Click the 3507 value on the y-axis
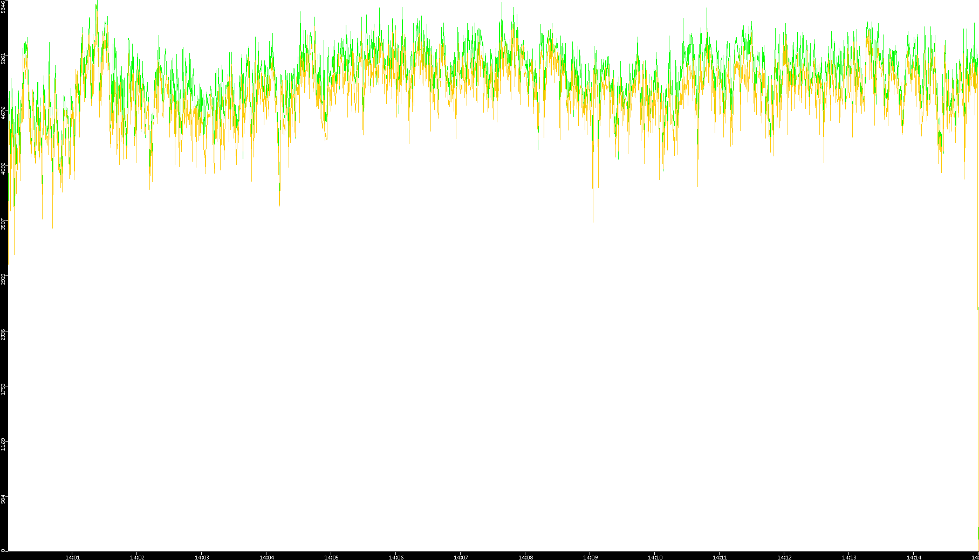 [x=3, y=224]
